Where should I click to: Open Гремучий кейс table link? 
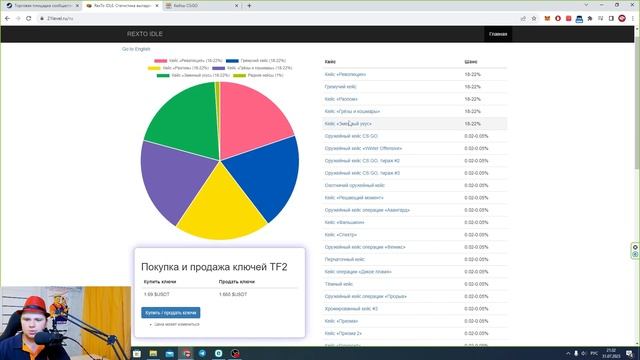(x=340, y=87)
